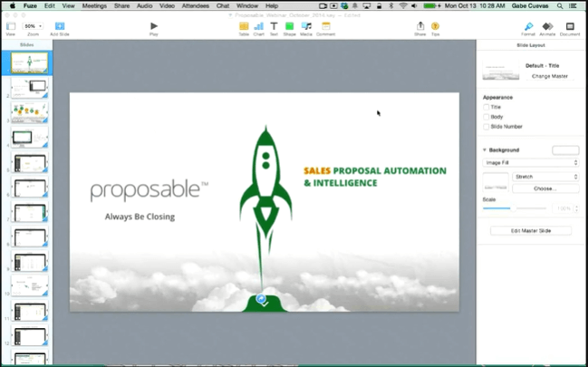Open the Edit menu
Viewport: 588px width, 367px height.
tap(50, 5)
